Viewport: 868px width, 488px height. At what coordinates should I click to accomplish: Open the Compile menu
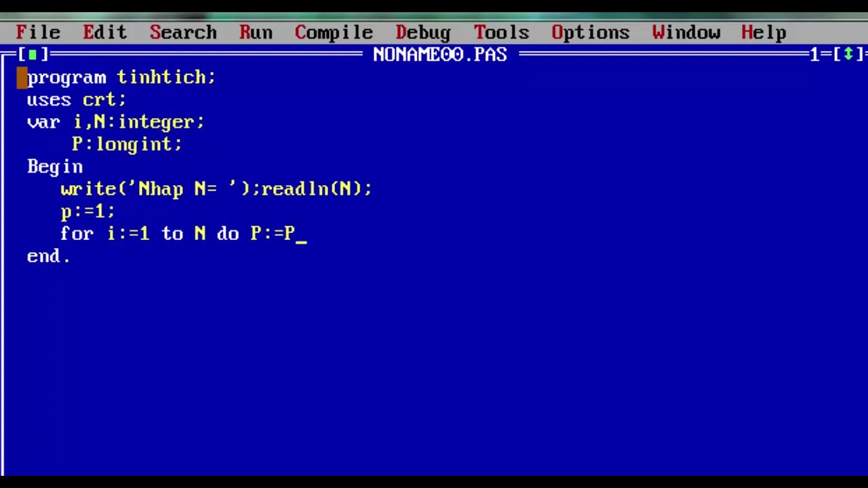(x=334, y=32)
